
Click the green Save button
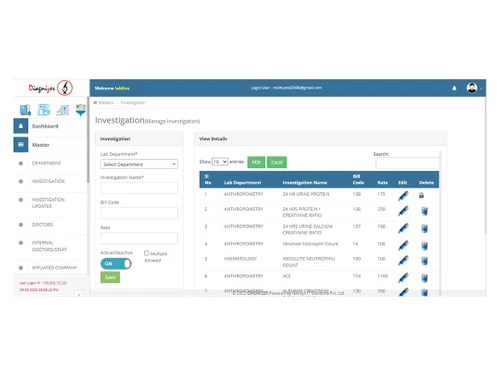110,277
